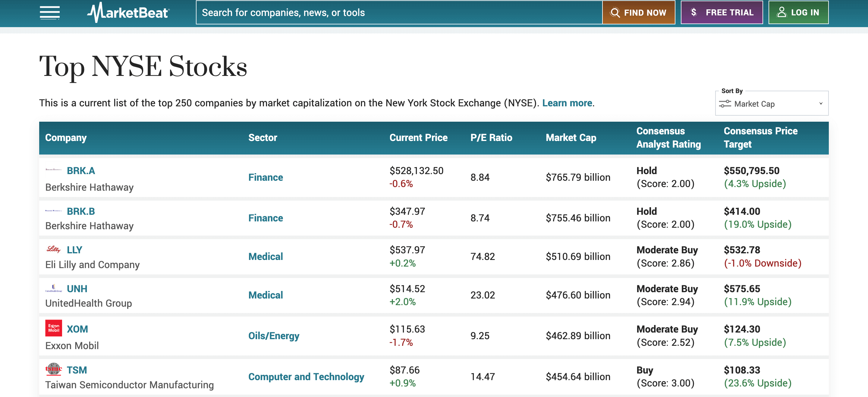The width and height of the screenshot is (868, 397).
Task: Click the FIND NOW button
Action: pyautogui.click(x=639, y=12)
